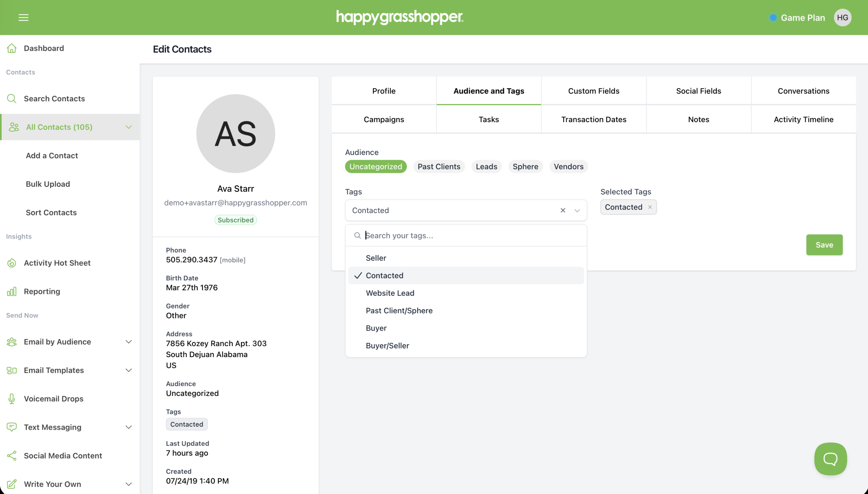Open the chat support bubble icon
Viewport: 868px width, 494px height.
tap(830, 459)
